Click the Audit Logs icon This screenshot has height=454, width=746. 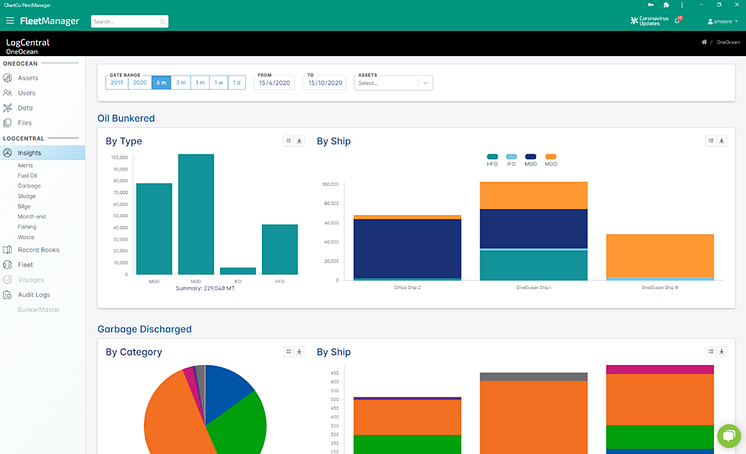(8, 295)
